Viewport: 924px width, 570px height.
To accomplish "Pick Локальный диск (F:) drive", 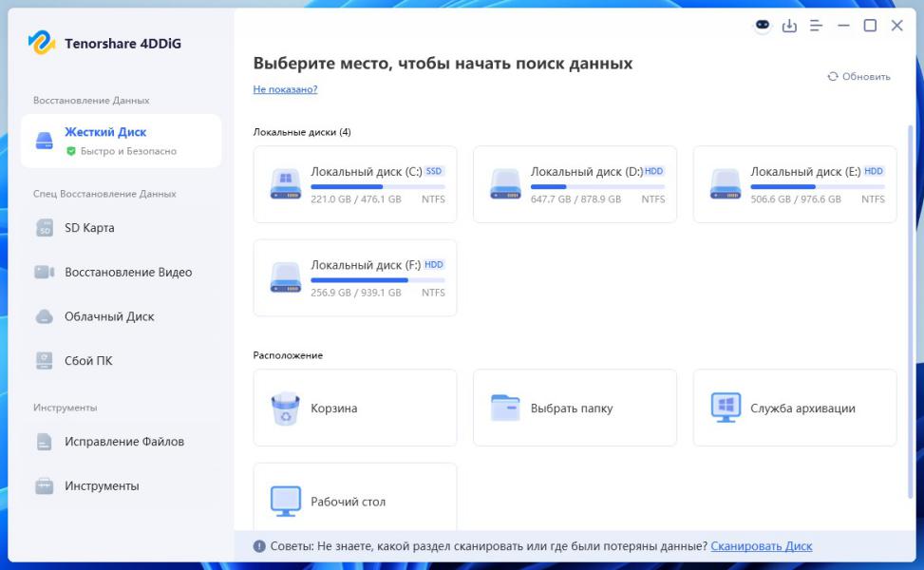I will [x=355, y=277].
